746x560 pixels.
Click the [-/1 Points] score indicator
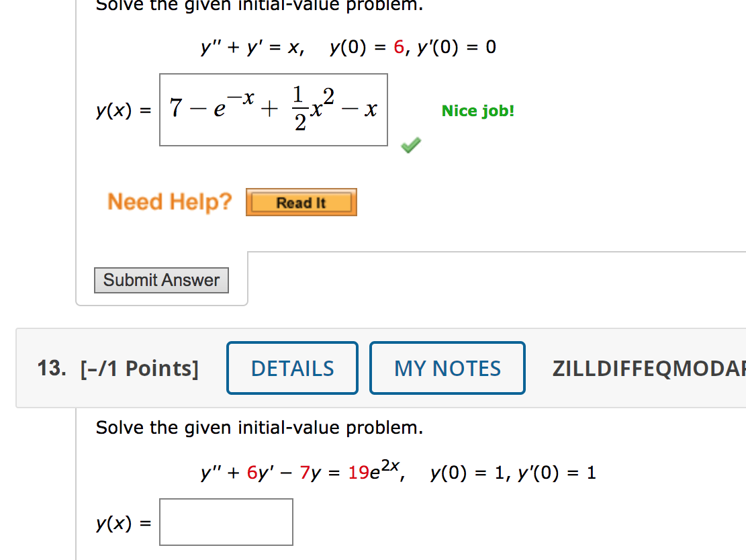pos(139,367)
